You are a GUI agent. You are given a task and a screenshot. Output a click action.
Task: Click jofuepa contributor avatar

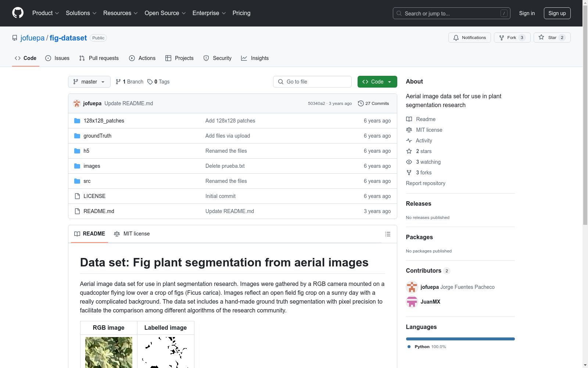[412, 287]
